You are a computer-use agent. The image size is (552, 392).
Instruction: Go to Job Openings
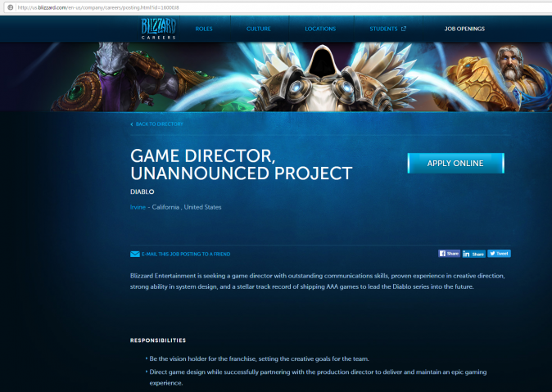pyautogui.click(x=464, y=29)
